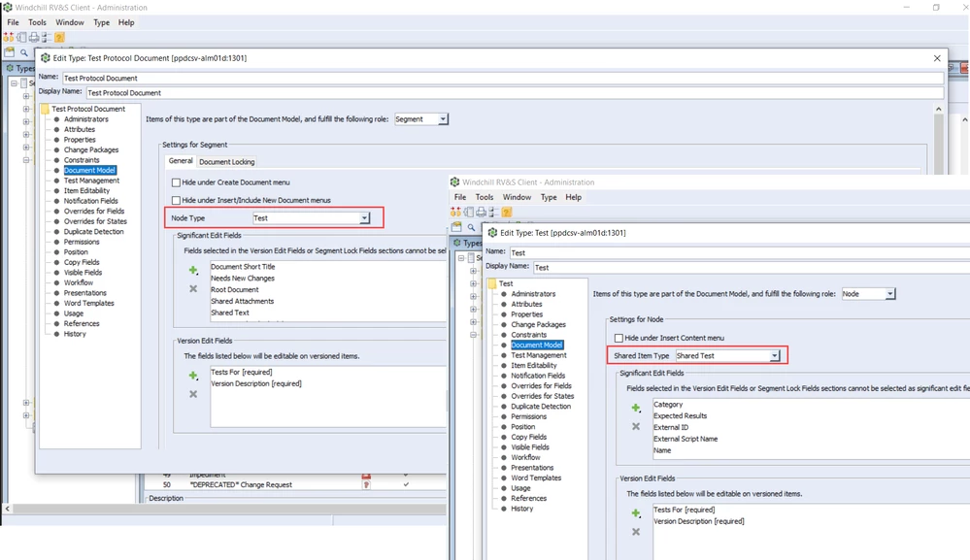Click the new view icon left of the magnifier in the right window
The image size is (970, 560).
coord(456,227)
